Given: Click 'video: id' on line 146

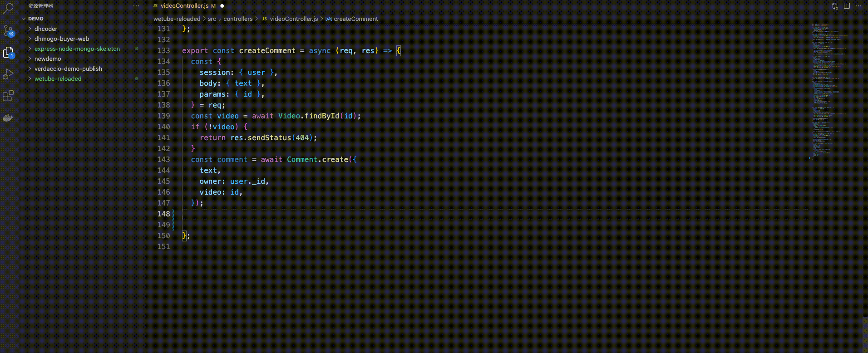Looking at the screenshot, I should point(219,192).
